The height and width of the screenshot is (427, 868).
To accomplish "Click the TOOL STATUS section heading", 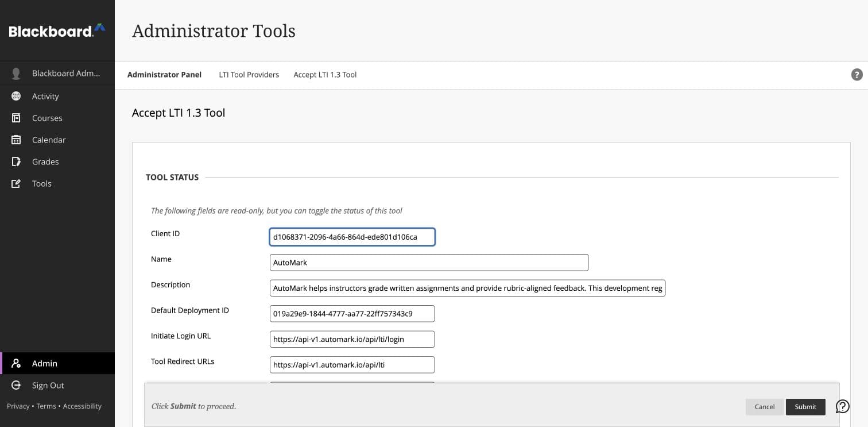I will click(x=172, y=178).
